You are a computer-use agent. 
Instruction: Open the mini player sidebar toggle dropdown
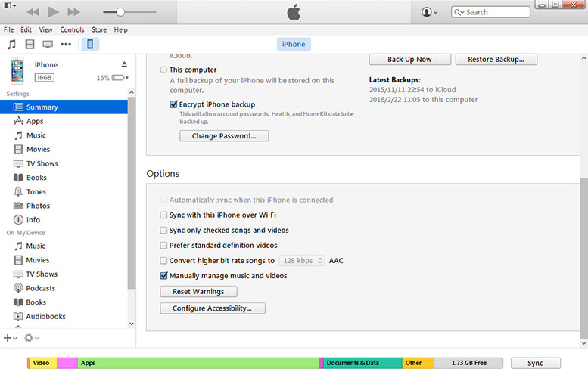(10, 5)
